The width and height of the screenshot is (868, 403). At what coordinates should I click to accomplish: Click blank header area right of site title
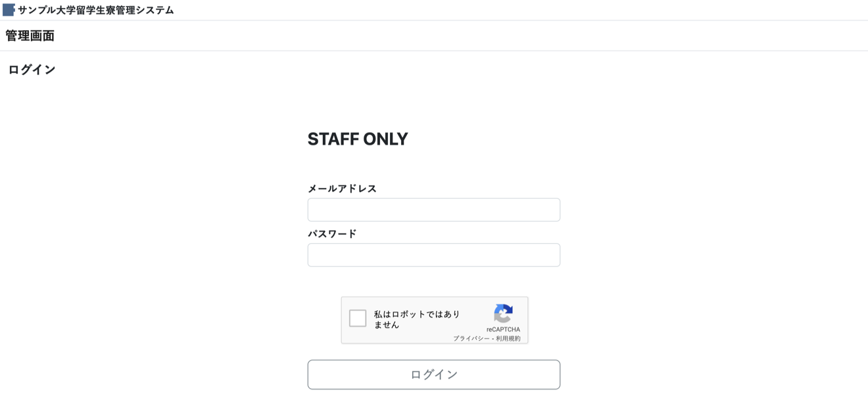(526, 10)
